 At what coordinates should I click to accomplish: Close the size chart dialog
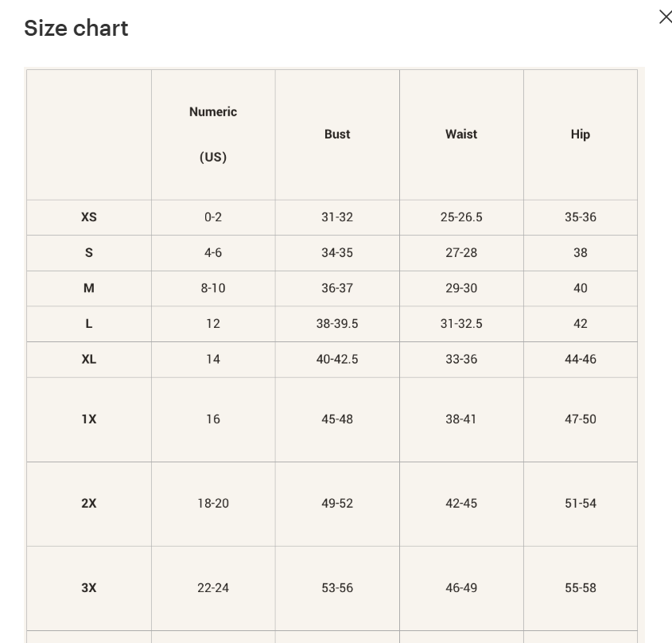tap(665, 17)
